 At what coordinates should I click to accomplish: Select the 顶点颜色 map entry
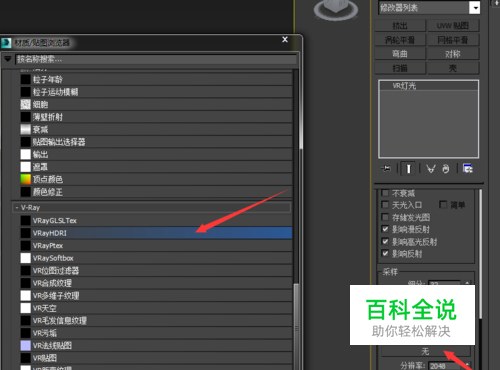coord(156,179)
